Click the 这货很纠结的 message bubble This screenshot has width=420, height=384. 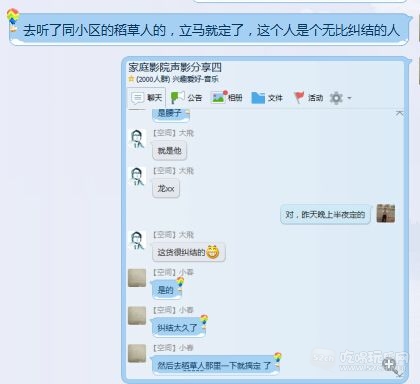click(x=188, y=252)
